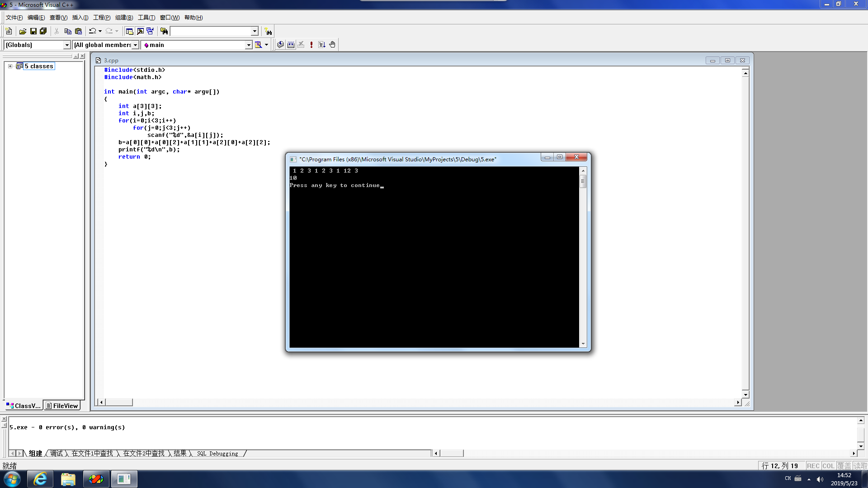Open a file with the folder icon
This screenshot has width=868, height=488.
(x=23, y=31)
